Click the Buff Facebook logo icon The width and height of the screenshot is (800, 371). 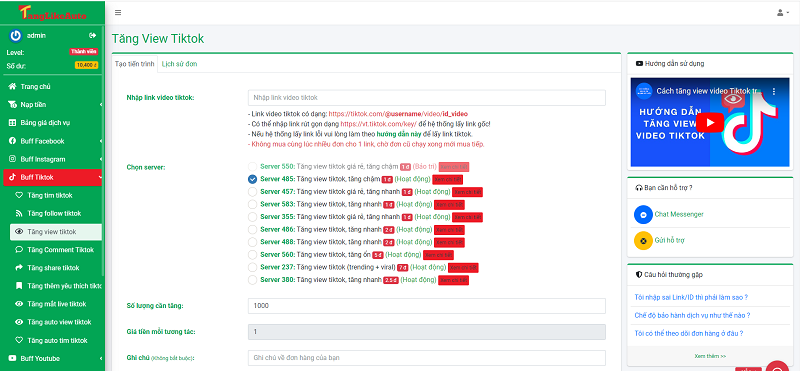(12, 141)
